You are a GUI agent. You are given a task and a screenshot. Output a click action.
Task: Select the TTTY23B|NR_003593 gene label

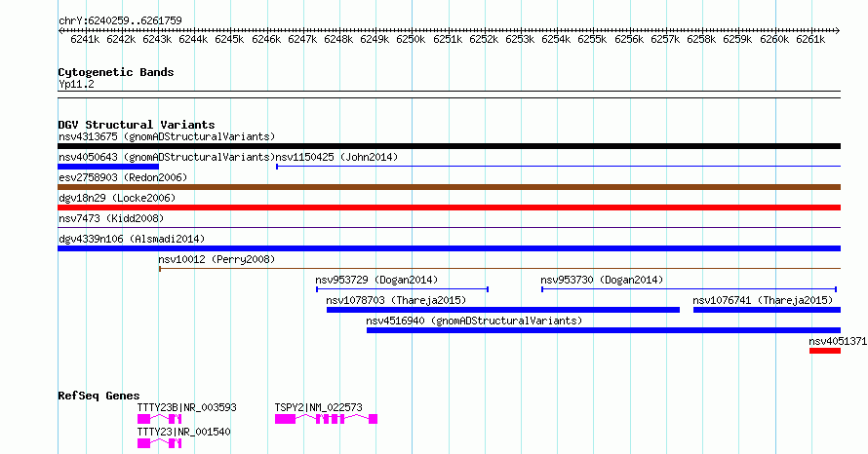click(x=187, y=407)
